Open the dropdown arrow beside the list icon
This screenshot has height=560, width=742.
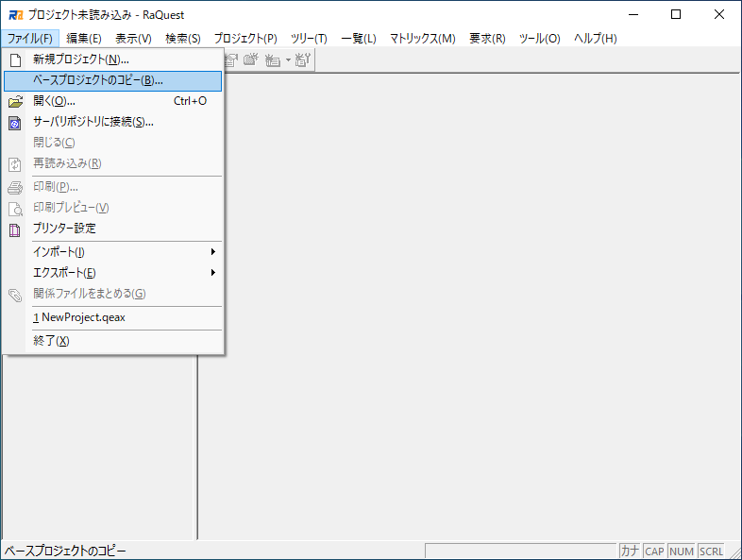click(x=288, y=60)
